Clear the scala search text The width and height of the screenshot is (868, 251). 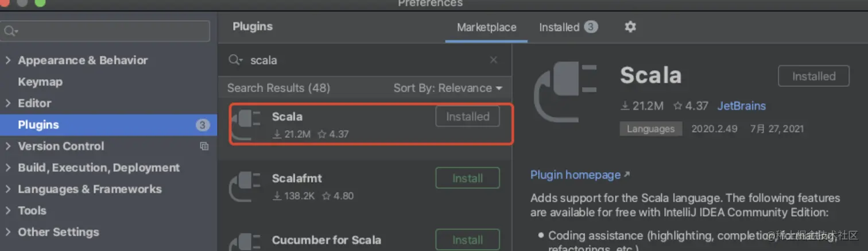coord(494,60)
